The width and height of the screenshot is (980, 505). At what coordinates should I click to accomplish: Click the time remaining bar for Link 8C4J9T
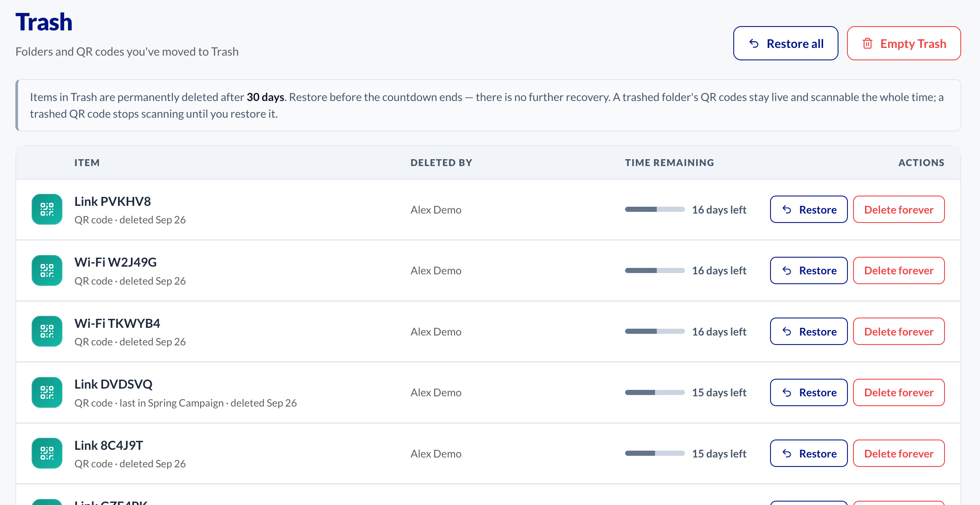tap(655, 453)
